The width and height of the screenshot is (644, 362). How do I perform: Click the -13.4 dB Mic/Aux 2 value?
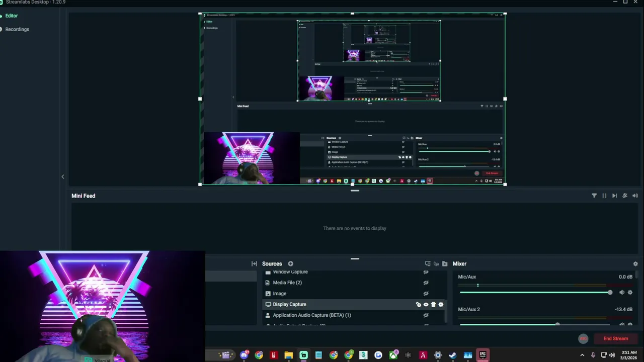(x=623, y=309)
